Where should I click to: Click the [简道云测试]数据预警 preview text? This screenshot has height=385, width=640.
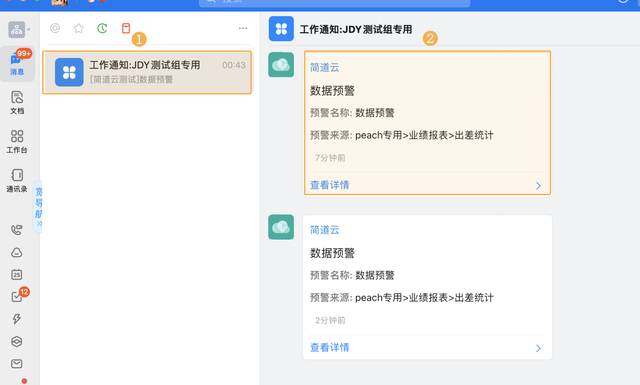[131, 79]
